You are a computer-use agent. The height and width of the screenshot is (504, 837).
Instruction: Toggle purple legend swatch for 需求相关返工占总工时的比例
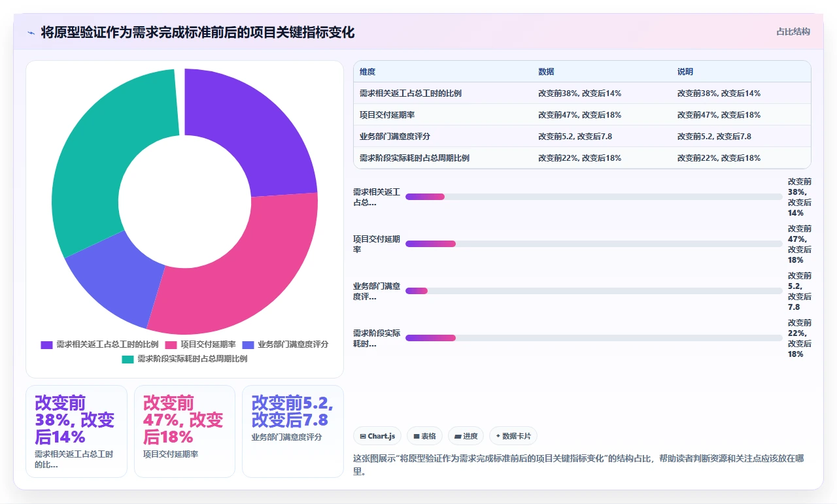(46, 344)
